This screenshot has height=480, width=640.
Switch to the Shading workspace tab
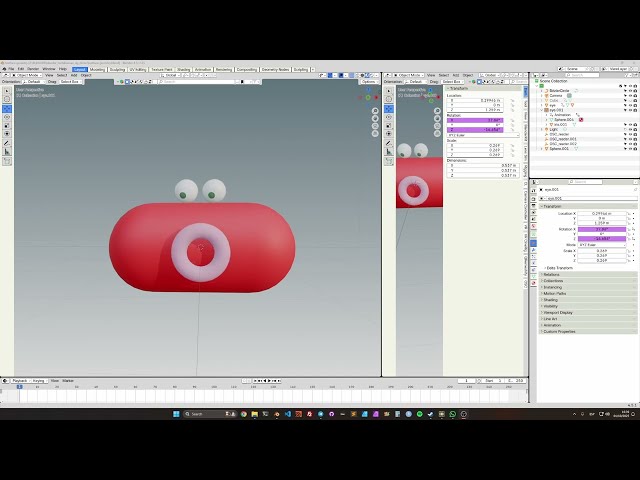[x=184, y=70]
